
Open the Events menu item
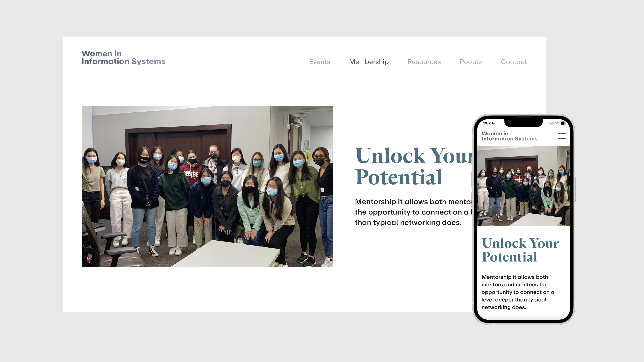[319, 62]
